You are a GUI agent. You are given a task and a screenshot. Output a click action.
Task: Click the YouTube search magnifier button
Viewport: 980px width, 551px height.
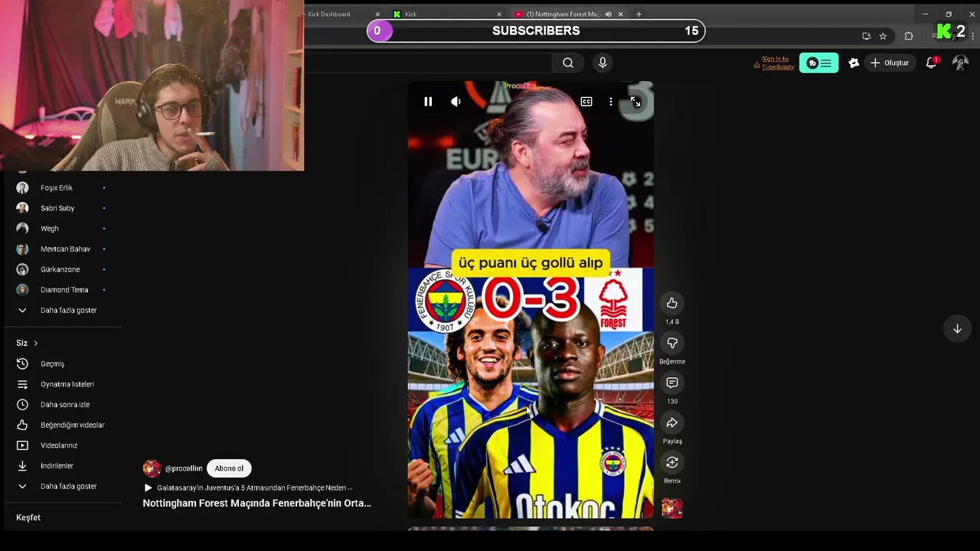pos(568,63)
